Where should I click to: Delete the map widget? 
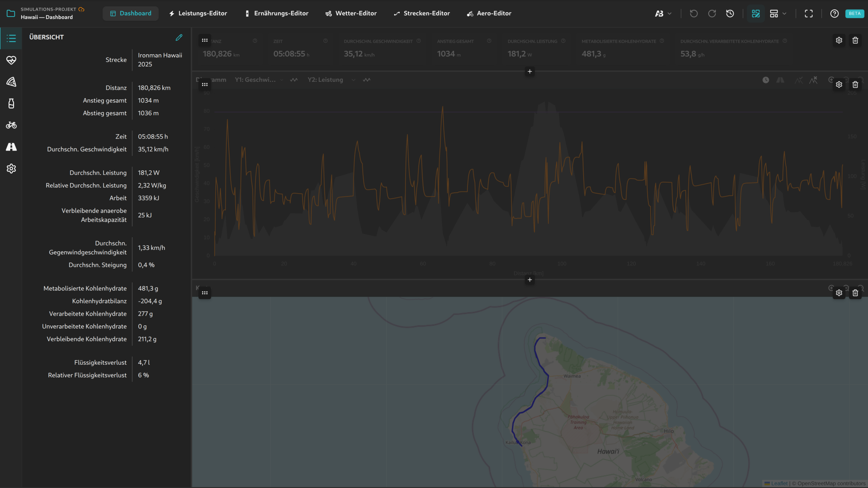(x=855, y=293)
